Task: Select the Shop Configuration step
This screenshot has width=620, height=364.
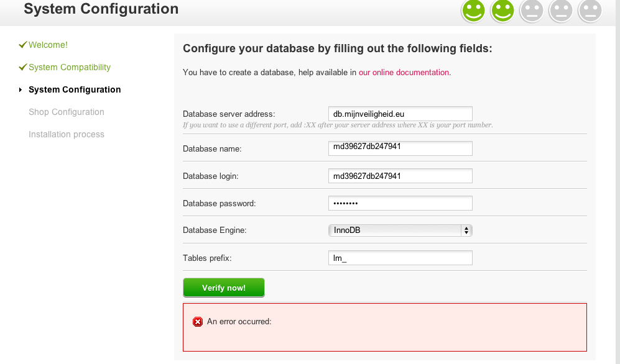Action: [x=67, y=112]
